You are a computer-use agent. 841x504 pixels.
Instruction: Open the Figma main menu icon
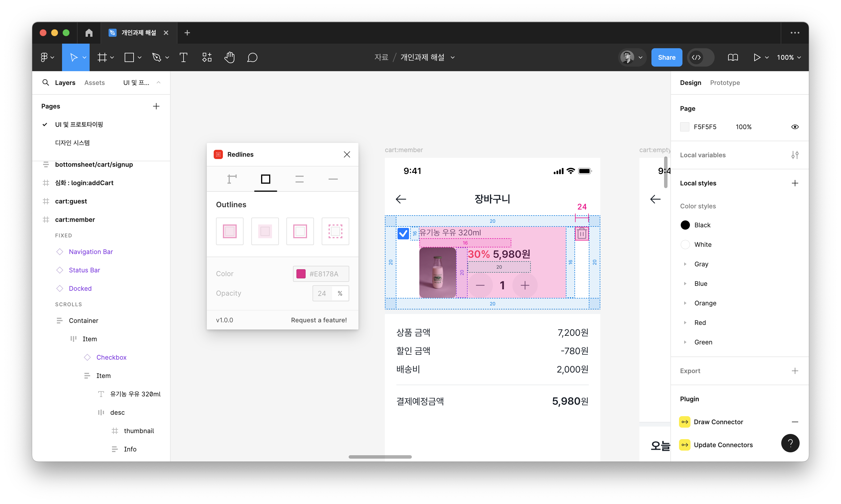[x=44, y=57]
